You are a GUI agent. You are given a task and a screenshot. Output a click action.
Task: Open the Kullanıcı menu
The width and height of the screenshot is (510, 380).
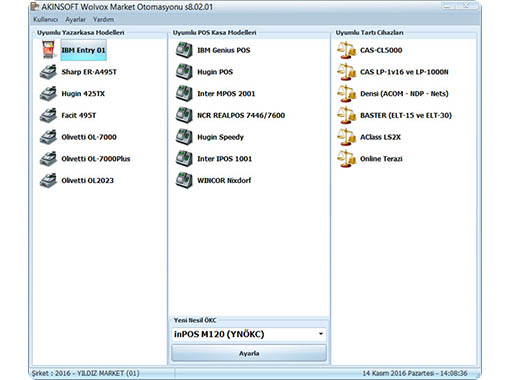click(x=45, y=19)
